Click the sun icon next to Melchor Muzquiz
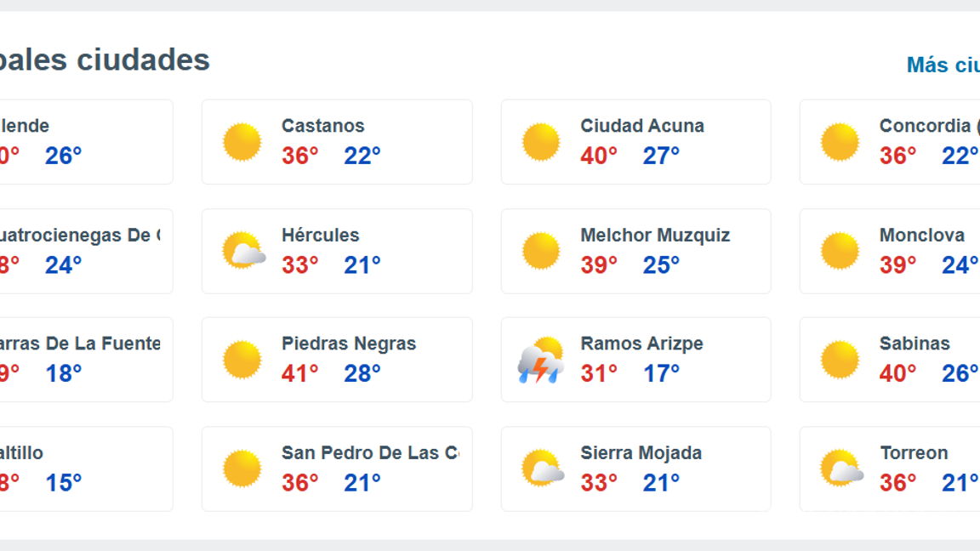Image resolution: width=980 pixels, height=551 pixels. [x=541, y=250]
